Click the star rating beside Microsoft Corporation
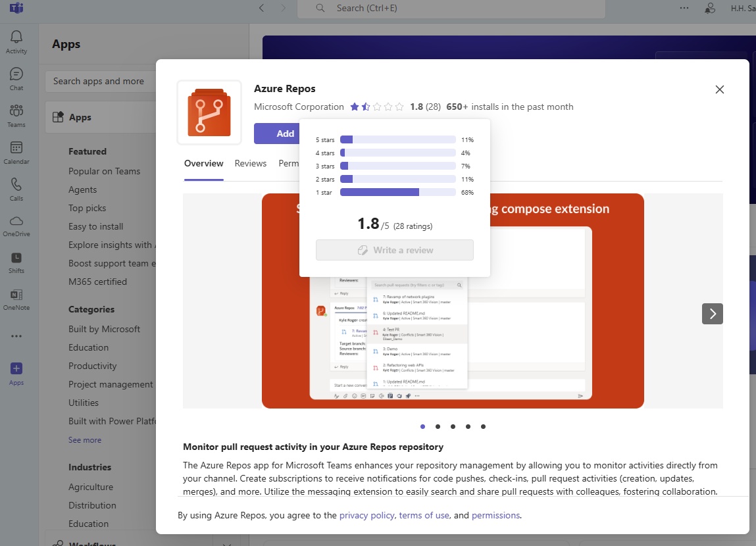The width and height of the screenshot is (756, 546). pos(377,107)
